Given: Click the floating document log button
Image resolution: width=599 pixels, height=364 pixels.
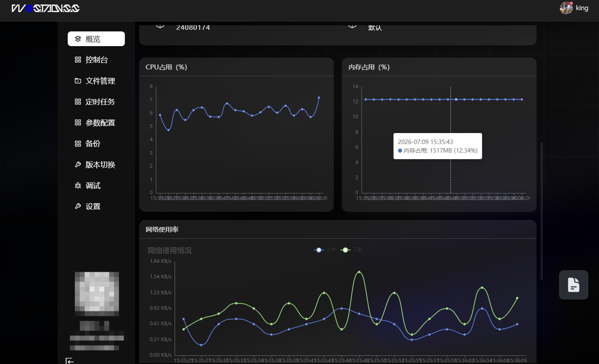Looking at the screenshot, I should coord(574,285).
